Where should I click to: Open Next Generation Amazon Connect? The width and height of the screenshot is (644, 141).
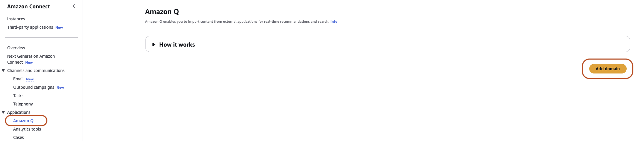pyautogui.click(x=31, y=59)
